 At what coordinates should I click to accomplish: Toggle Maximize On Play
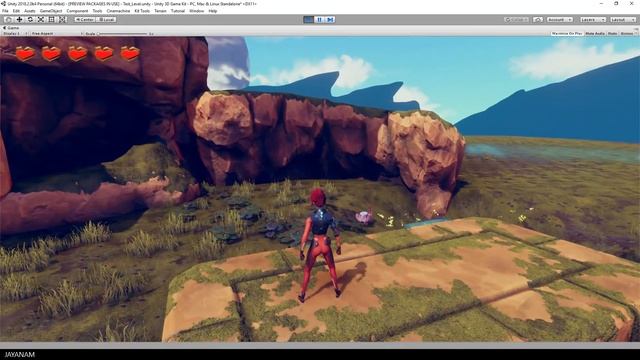[x=567, y=33]
